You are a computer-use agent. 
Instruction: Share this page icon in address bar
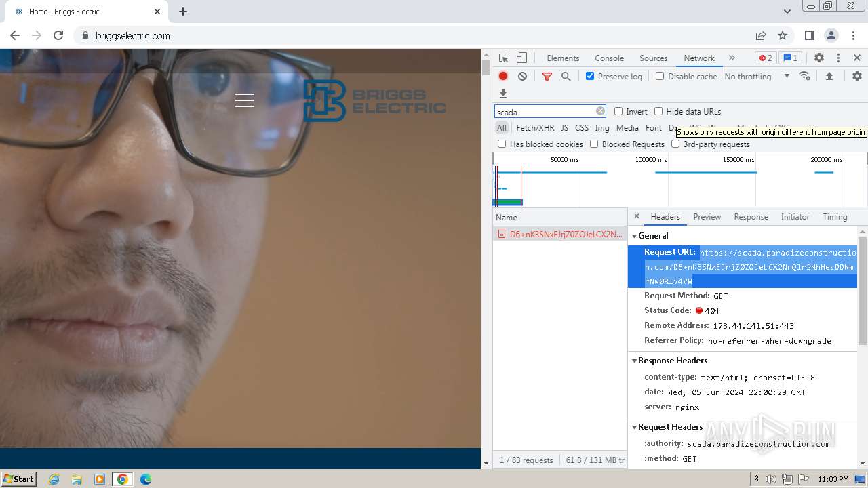tap(761, 35)
